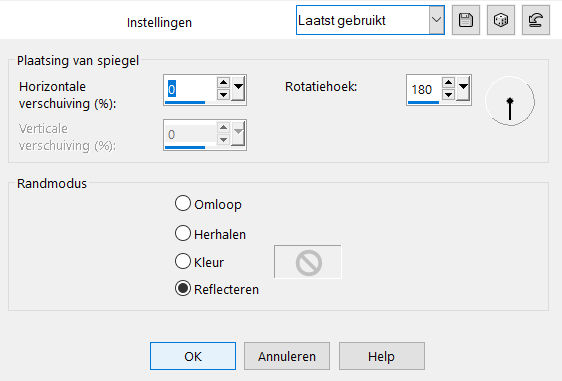Click the disabled Kleur color swatch
562x381 pixels.
coord(308,262)
